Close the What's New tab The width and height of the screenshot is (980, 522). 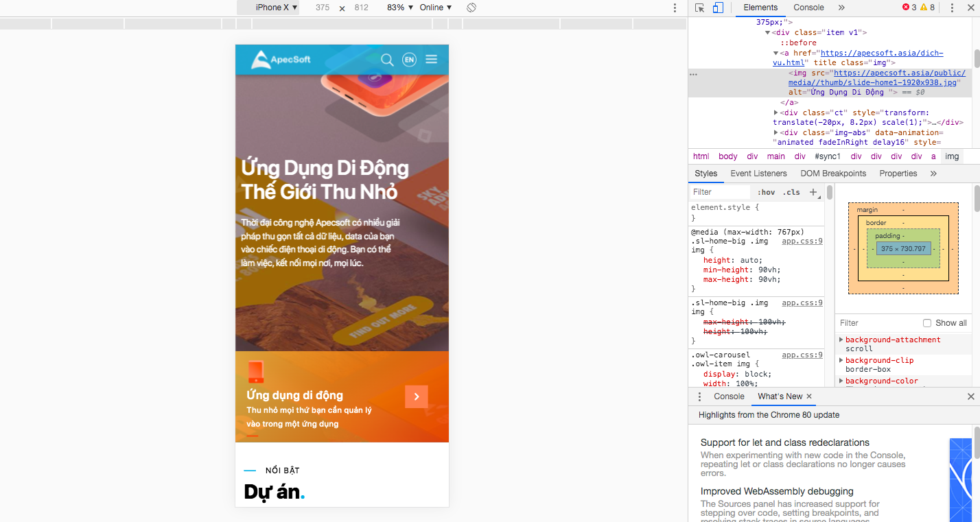(809, 396)
